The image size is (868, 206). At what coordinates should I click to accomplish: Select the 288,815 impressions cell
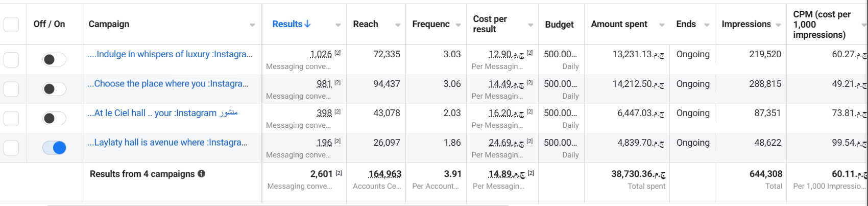[x=765, y=84]
